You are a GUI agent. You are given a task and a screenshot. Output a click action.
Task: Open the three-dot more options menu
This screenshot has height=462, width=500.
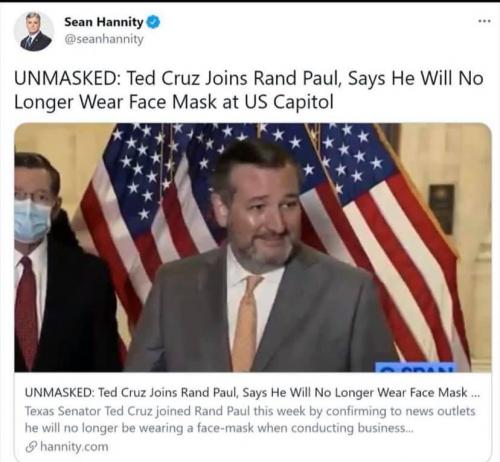pos(484,21)
